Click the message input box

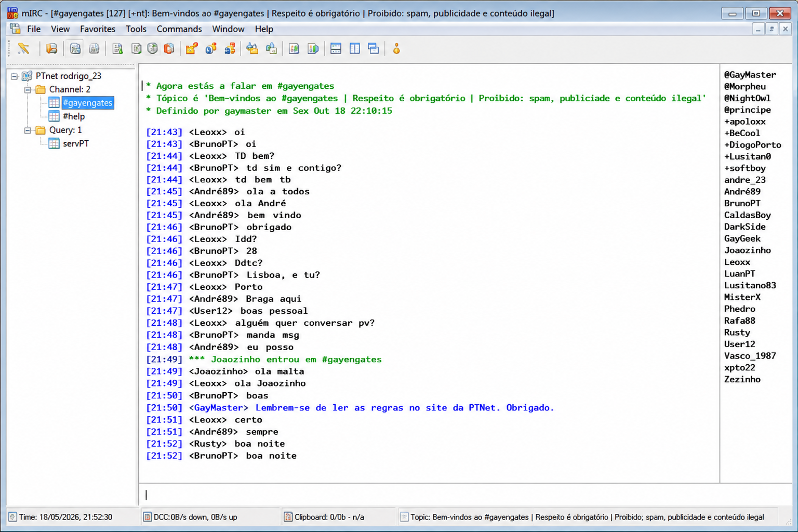click(x=429, y=495)
